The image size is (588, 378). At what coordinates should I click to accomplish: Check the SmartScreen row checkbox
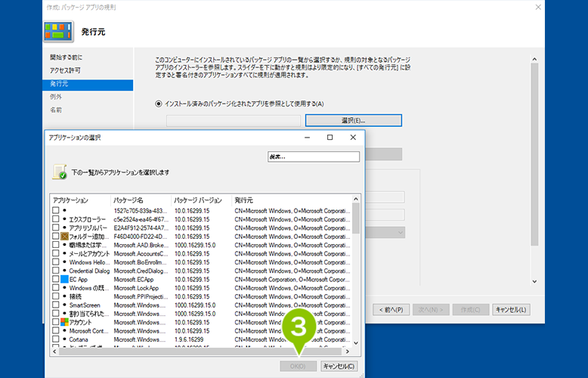tap(55, 305)
